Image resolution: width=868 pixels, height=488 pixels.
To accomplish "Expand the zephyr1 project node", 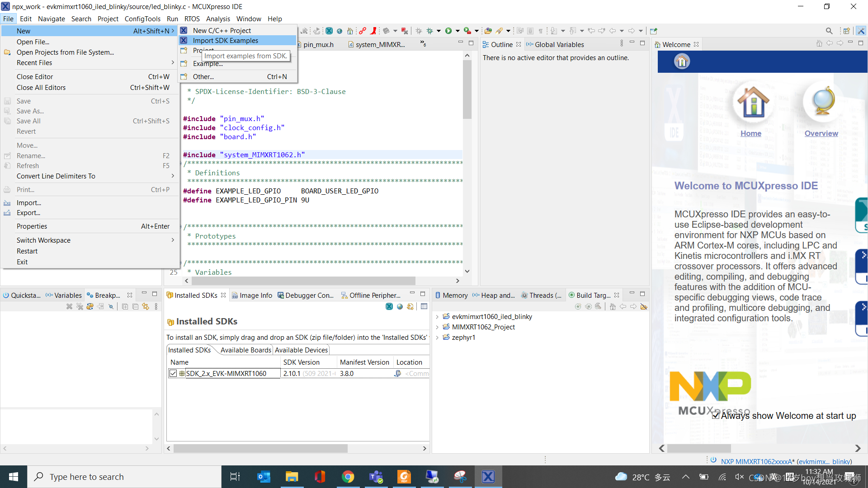I will point(437,338).
